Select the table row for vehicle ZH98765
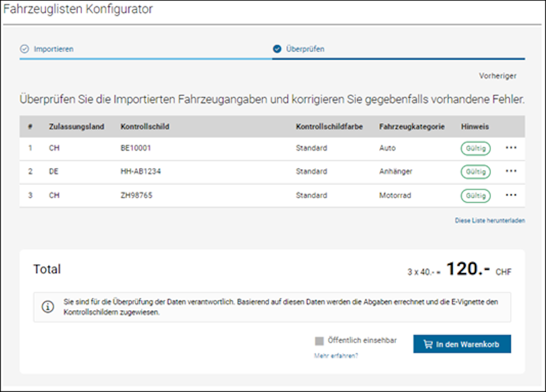Viewport: 546px width, 392px height. [x=213, y=195]
